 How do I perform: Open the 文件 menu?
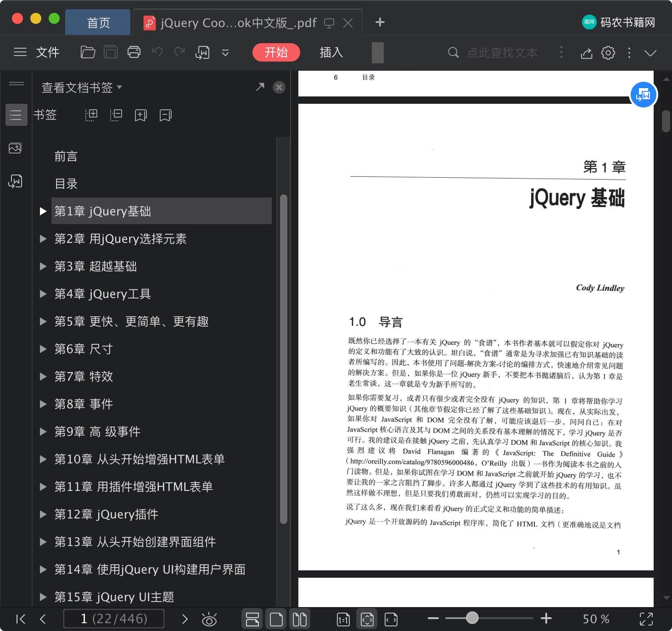tap(48, 52)
